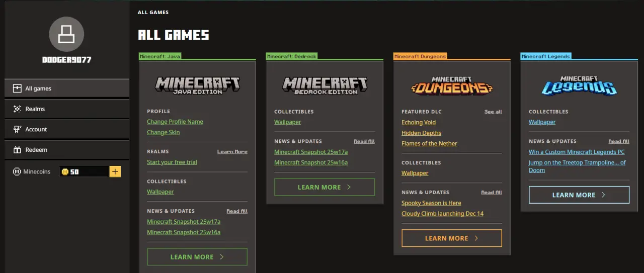644x273 pixels.
Task: Open Hidden Depths DLC link
Action: pos(421,133)
